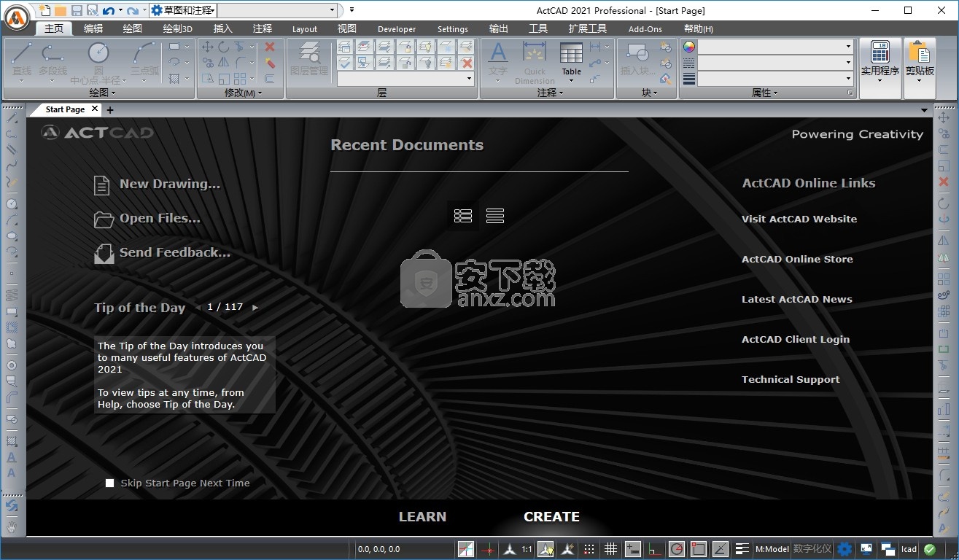The image size is (959, 560).
Task: Click the Pan hand icon on left toolbar
Action: [x=12, y=526]
